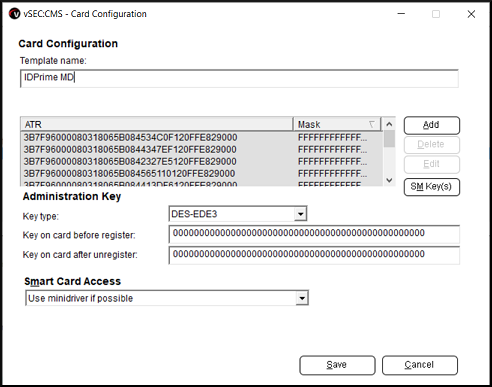The image size is (492, 387).
Task: Open the Smart Card Access dropdown
Action: (x=302, y=298)
